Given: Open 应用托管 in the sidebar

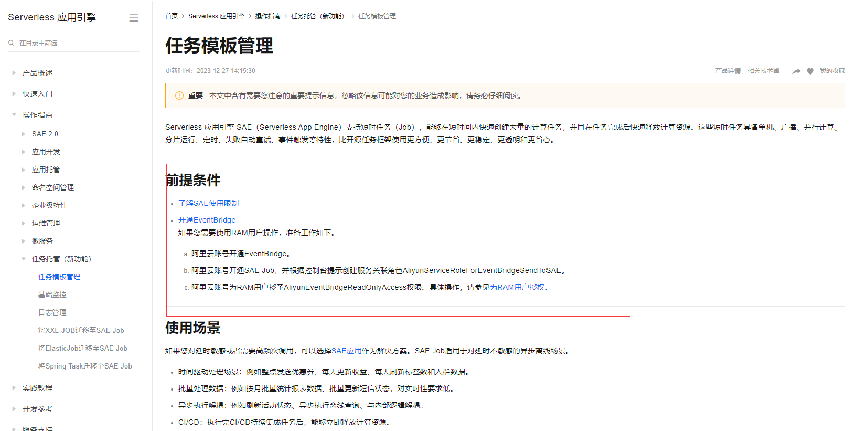Looking at the screenshot, I should [46, 170].
